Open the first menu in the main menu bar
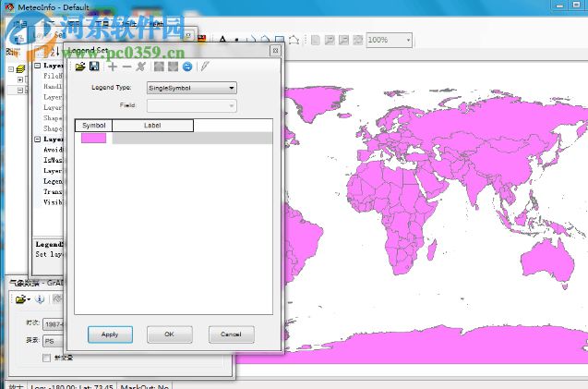 (20, 24)
